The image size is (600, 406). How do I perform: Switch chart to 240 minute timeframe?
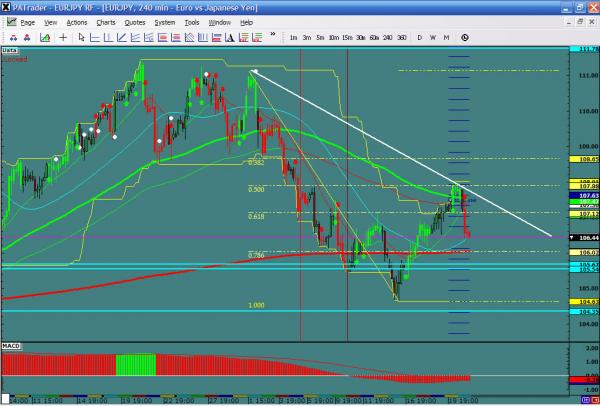tap(386, 37)
